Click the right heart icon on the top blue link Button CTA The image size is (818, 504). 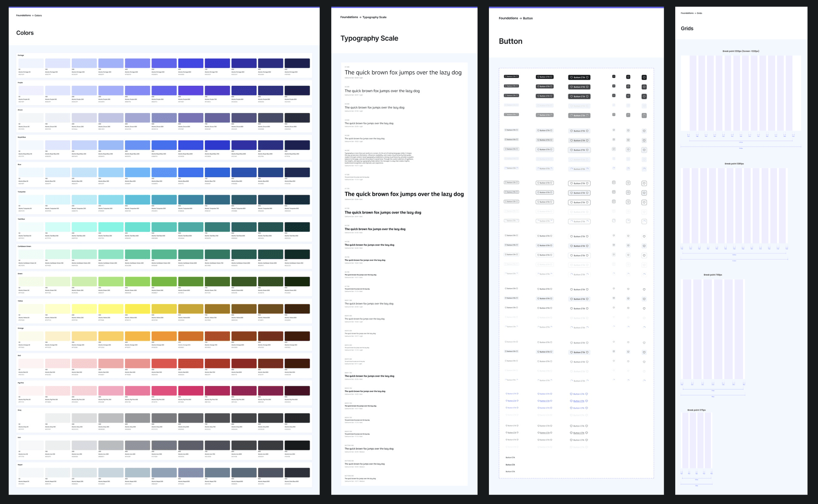[586, 394]
